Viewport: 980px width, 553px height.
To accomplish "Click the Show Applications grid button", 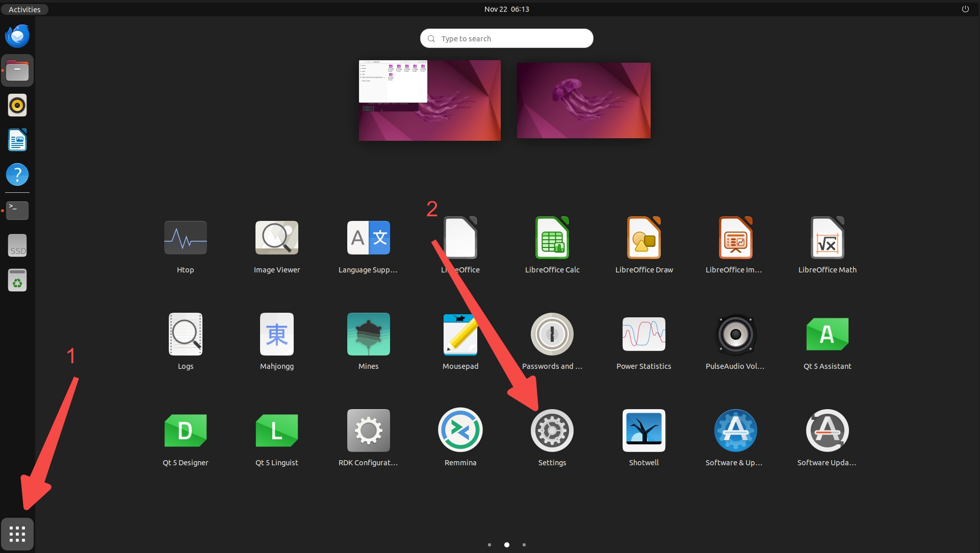I will coord(17,534).
